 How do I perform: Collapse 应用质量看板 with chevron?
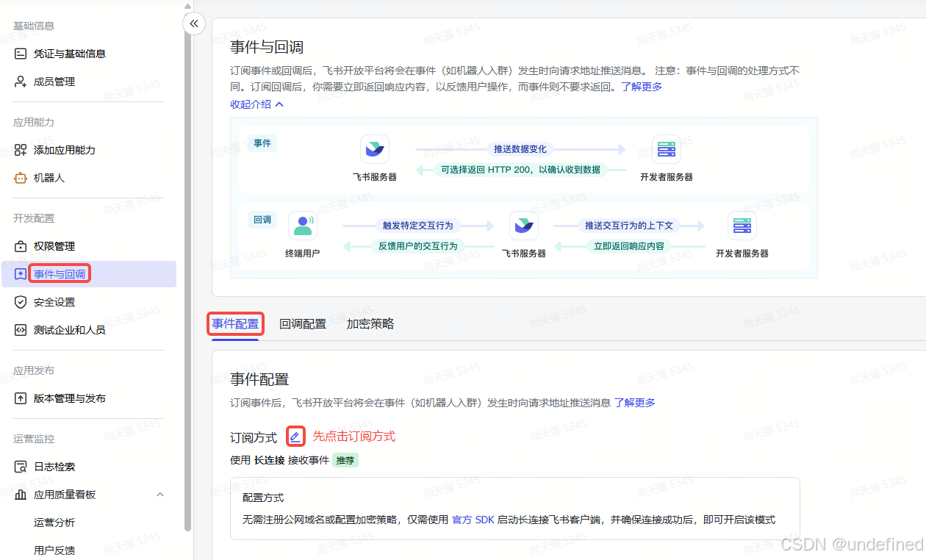[x=160, y=495]
